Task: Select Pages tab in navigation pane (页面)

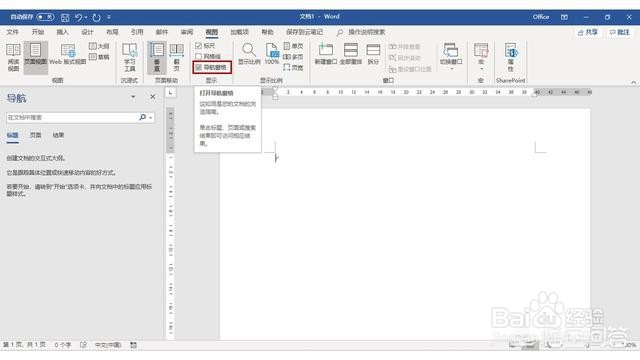Action: coord(35,135)
